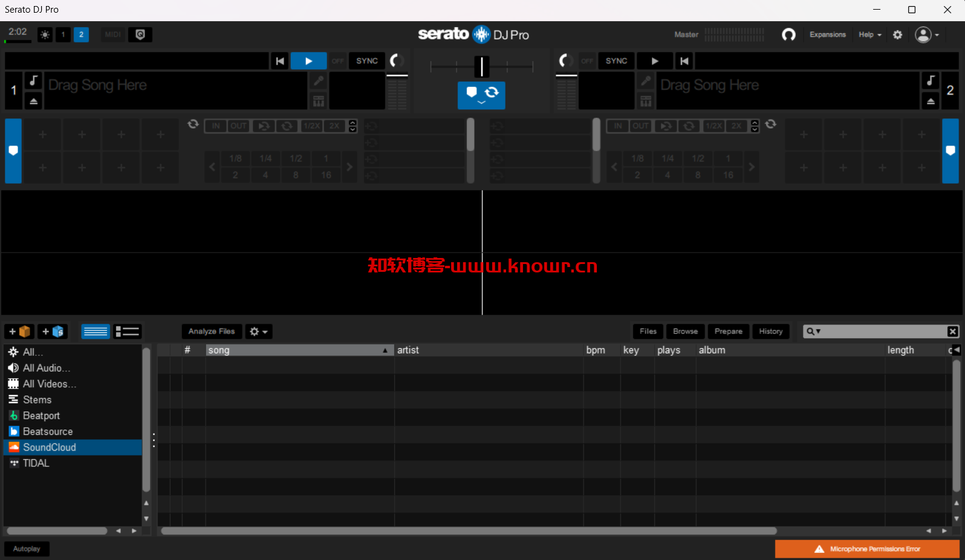This screenshot has width=965, height=560.
Task: Add a new smart crate
Action: click(x=53, y=332)
